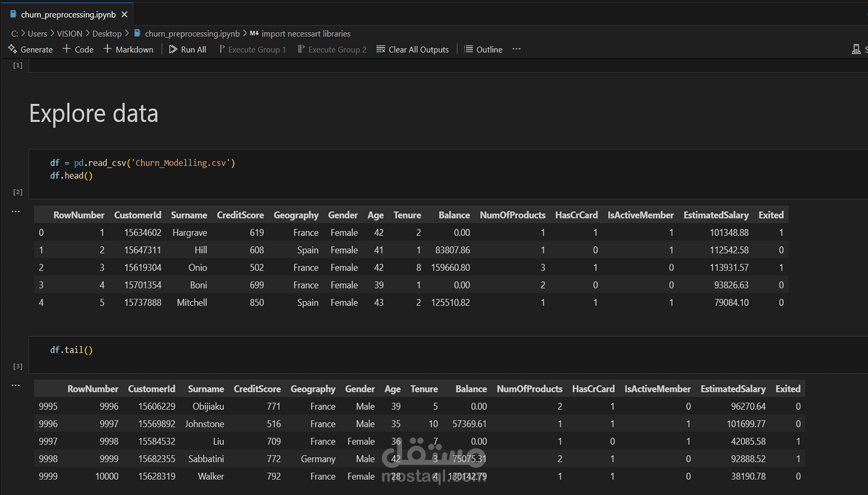Screen dimensions: 868x495
Task: Open the notebook Outline
Action: tap(483, 49)
